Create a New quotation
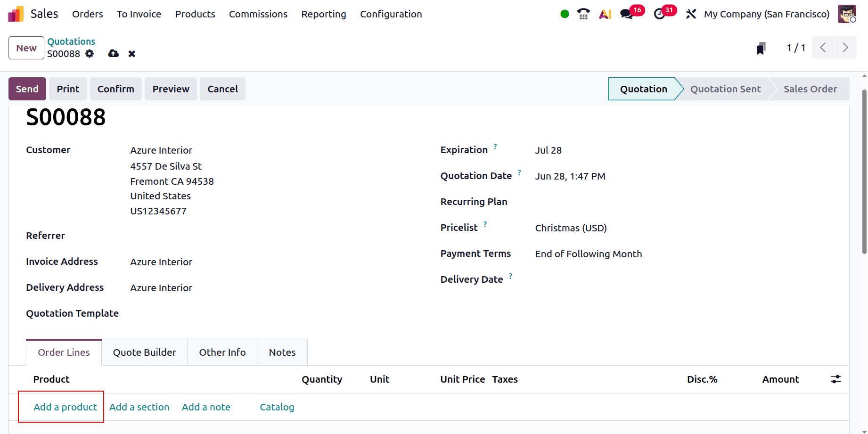Screen dimensions: 868x434 pyautogui.click(x=26, y=48)
